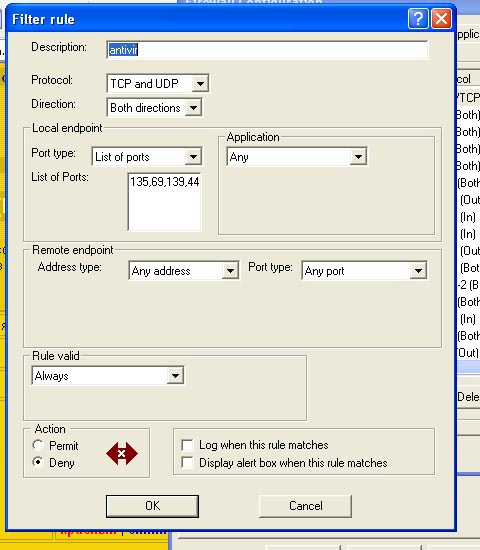Click in the Description text field
This screenshot has width=480, height=550.
[x=267, y=50]
